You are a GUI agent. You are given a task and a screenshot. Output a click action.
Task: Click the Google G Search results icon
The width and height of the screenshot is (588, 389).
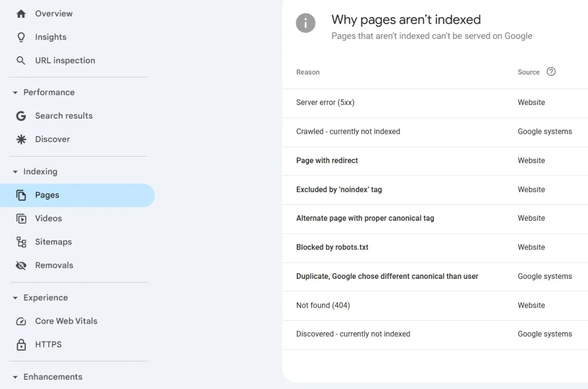click(21, 116)
